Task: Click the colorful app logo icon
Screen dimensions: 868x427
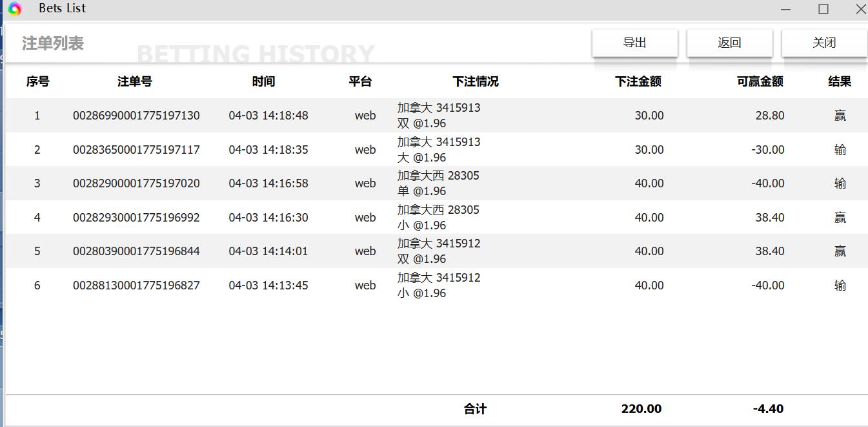Action: click(15, 8)
